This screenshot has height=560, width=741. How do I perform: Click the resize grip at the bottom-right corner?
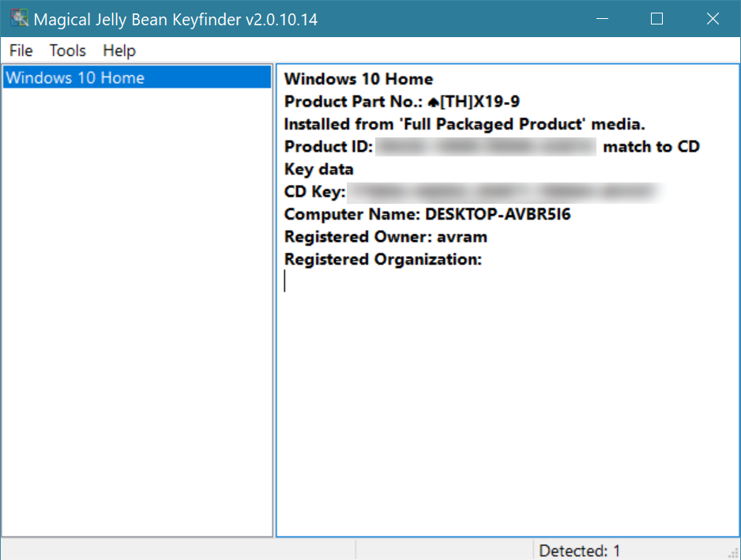(x=735, y=553)
